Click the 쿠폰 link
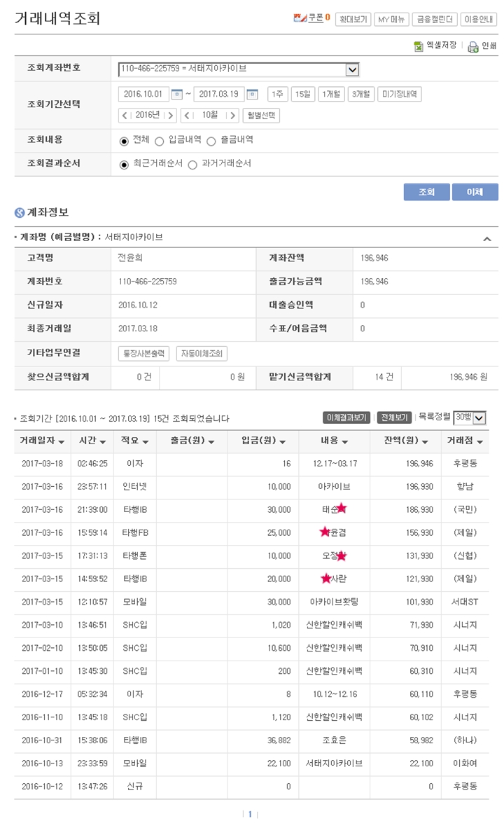This screenshot has height=828, width=504. [316, 18]
